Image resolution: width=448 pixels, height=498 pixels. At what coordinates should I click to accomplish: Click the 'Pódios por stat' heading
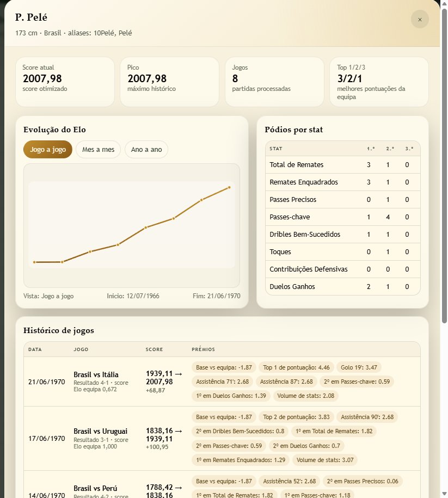coord(293,130)
